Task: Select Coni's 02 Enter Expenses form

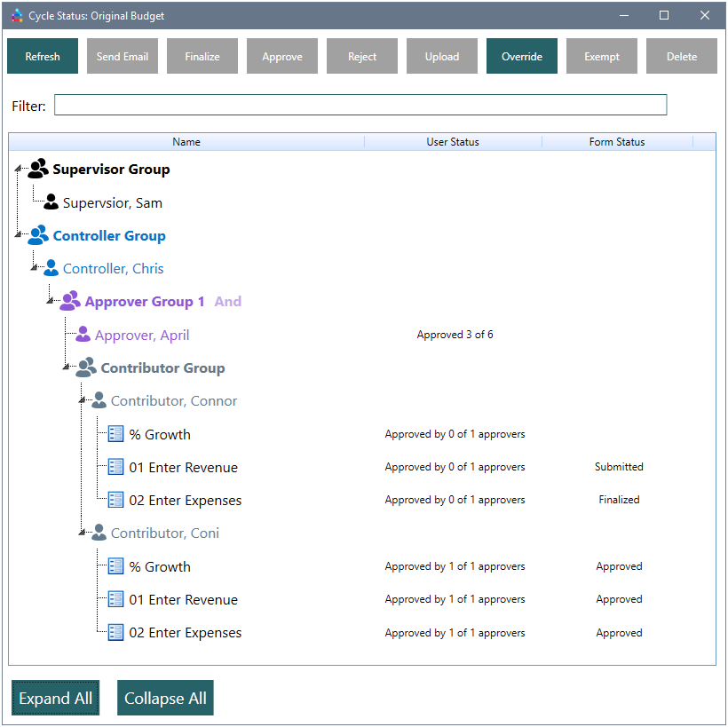Action: (x=185, y=633)
